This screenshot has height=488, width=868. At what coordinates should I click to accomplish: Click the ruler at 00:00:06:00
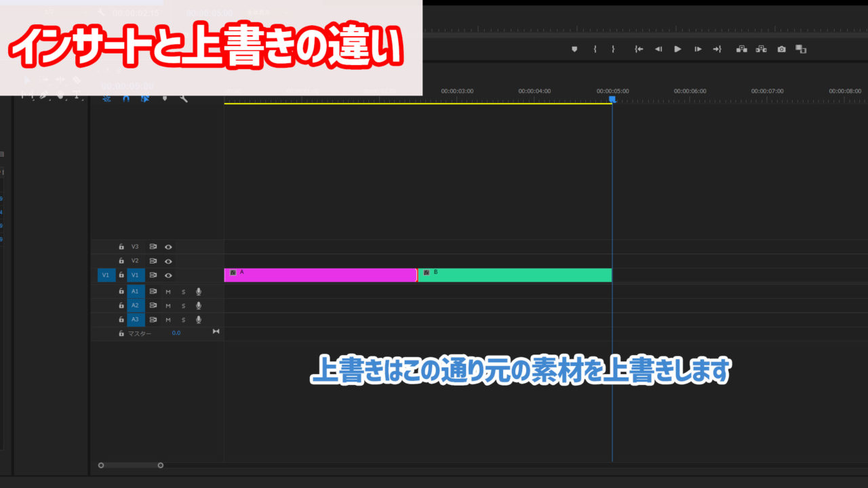pyautogui.click(x=690, y=91)
